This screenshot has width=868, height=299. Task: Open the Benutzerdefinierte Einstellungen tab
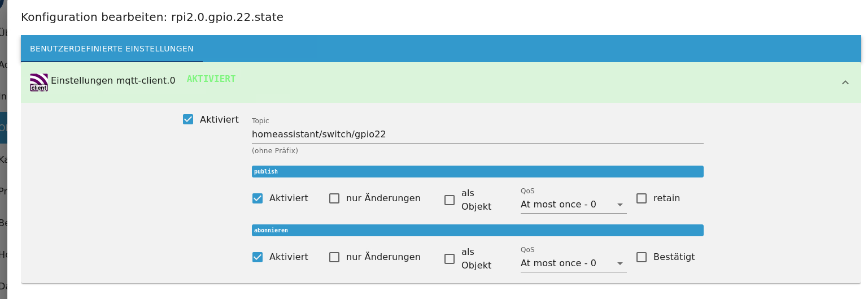pyautogui.click(x=112, y=49)
